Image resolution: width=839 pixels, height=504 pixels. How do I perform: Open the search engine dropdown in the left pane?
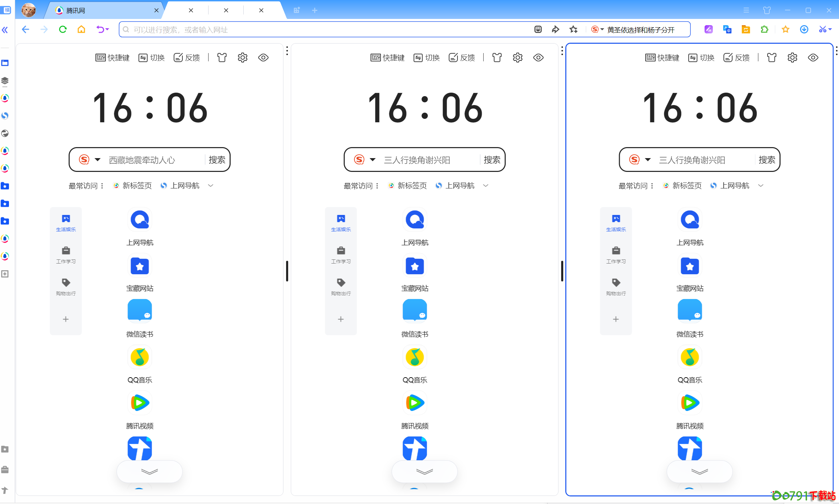98,160
